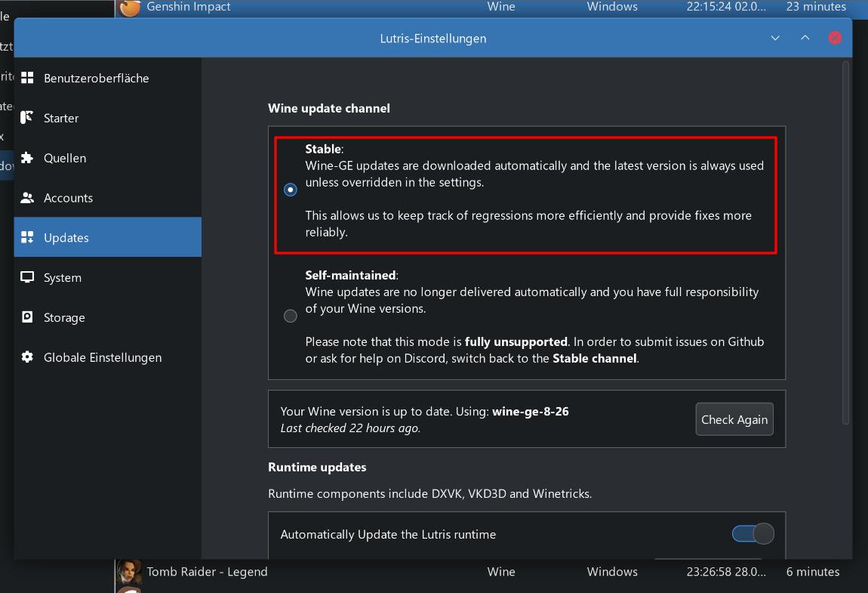Click the Runtime updates heading
868x593 pixels.
(317, 467)
